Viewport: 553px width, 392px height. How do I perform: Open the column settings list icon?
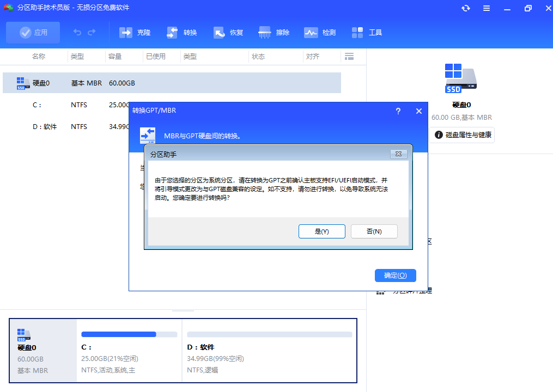tap(349, 56)
